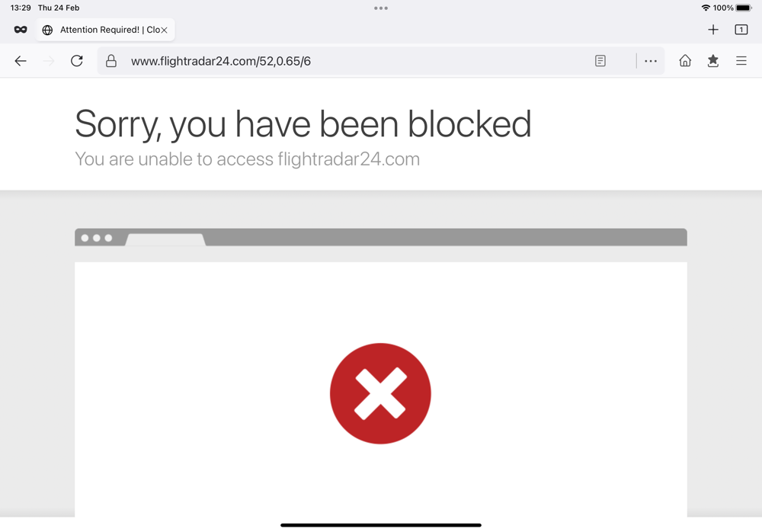Tap the three-dot multitasking indicator at top
762x532 pixels.
(x=381, y=8)
